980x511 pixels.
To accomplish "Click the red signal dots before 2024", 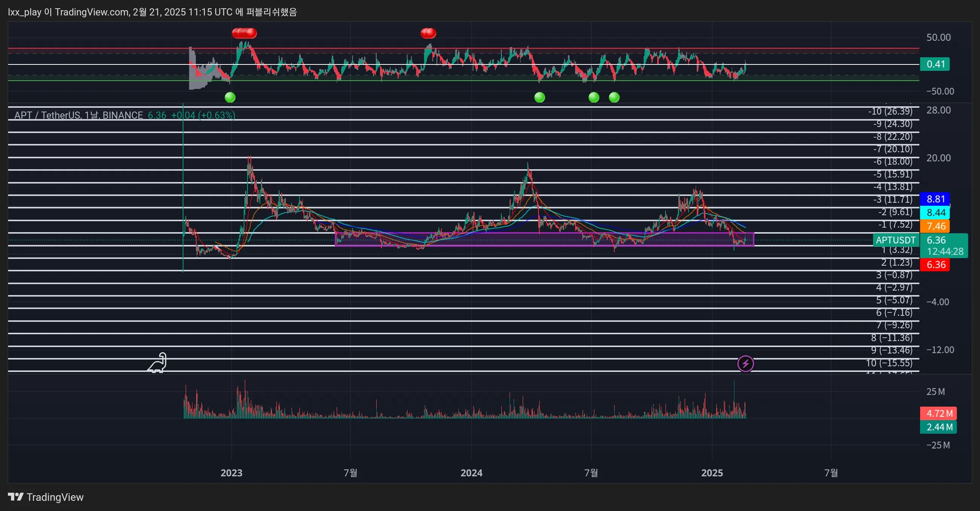I will (x=428, y=34).
